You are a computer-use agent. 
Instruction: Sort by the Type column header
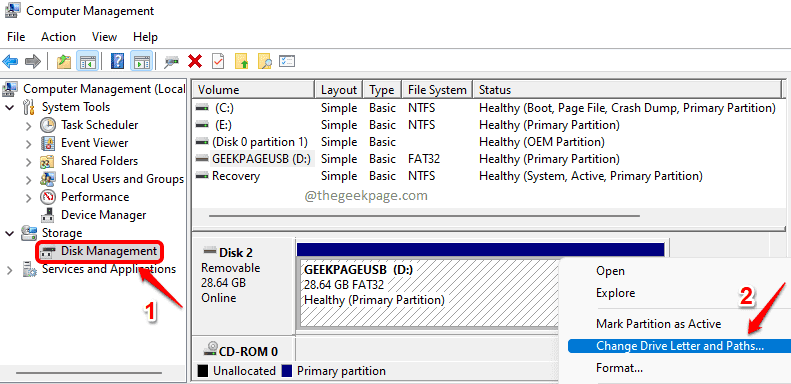click(x=382, y=90)
